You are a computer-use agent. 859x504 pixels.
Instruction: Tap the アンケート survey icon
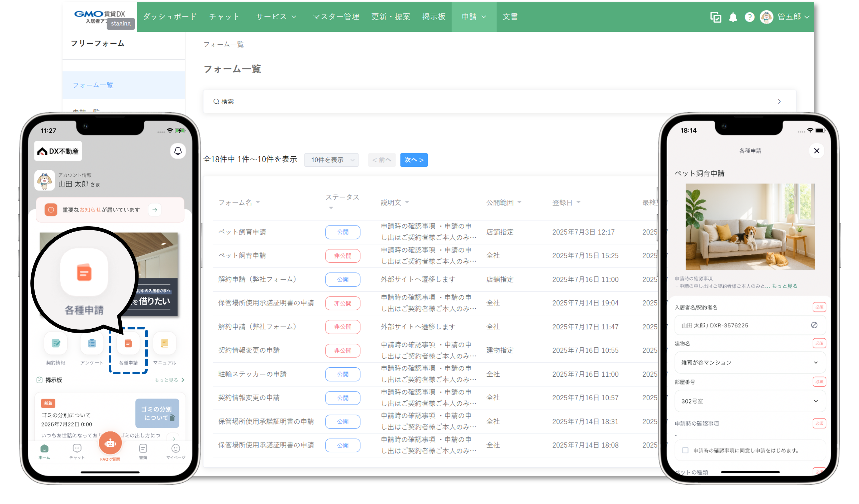[92, 343]
